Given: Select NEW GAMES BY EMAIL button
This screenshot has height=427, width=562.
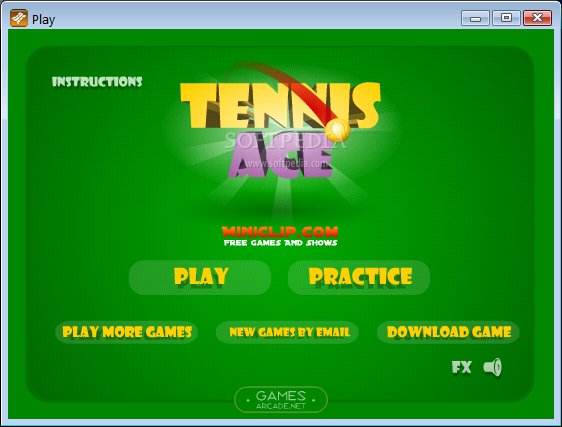Looking at the screenshot, I should (287, 332).
